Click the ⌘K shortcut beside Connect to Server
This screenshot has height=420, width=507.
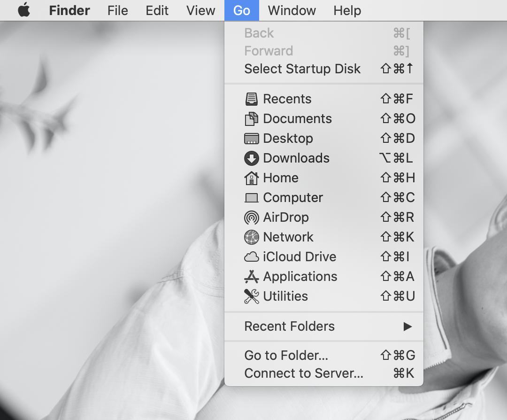(x=404, y=373)
